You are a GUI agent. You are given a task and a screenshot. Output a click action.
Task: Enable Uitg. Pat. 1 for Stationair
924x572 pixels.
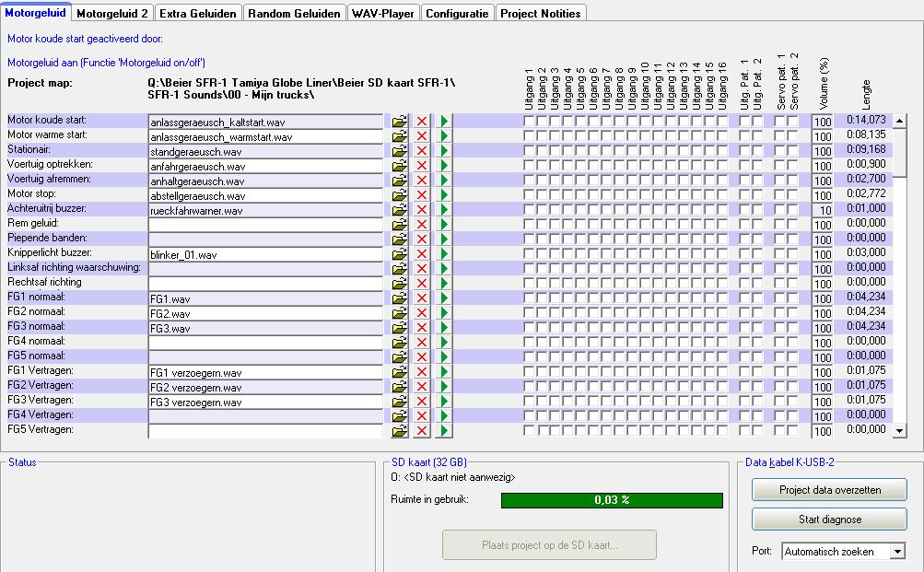(745, 150)
